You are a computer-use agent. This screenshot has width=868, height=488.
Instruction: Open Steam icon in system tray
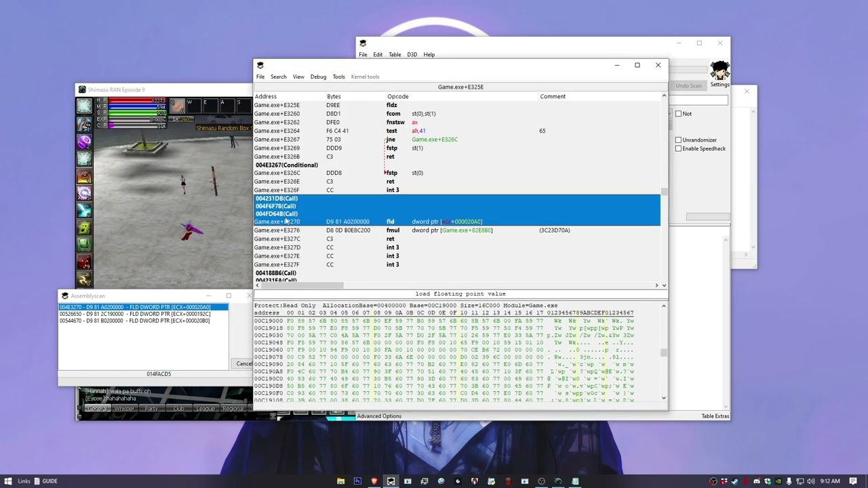point(734,481)
